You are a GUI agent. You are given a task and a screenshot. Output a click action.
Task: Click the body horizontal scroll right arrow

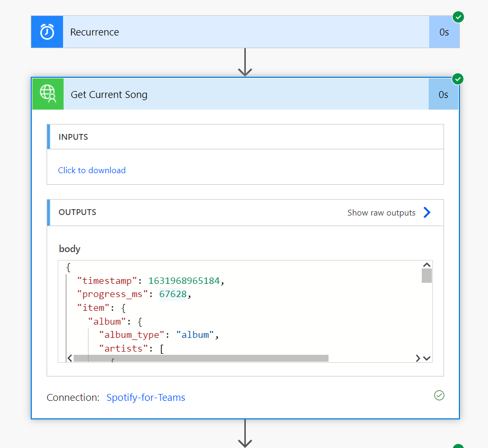(418, 358)
